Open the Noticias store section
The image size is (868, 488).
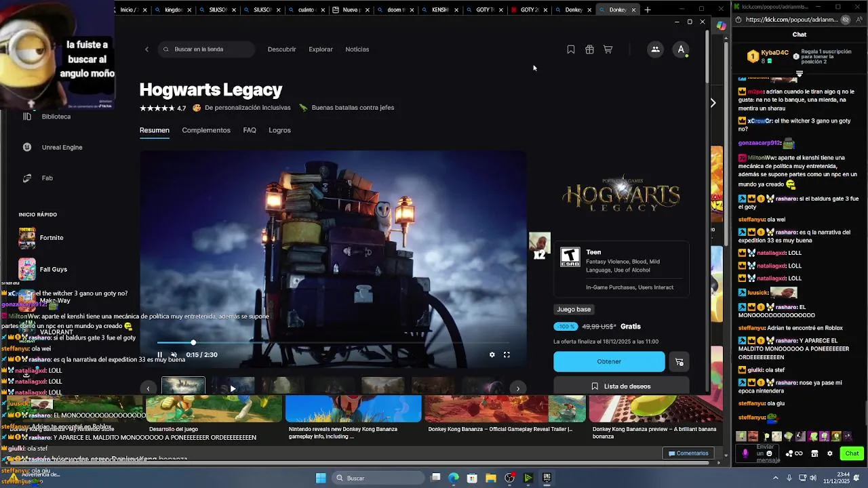pos(357,49)
